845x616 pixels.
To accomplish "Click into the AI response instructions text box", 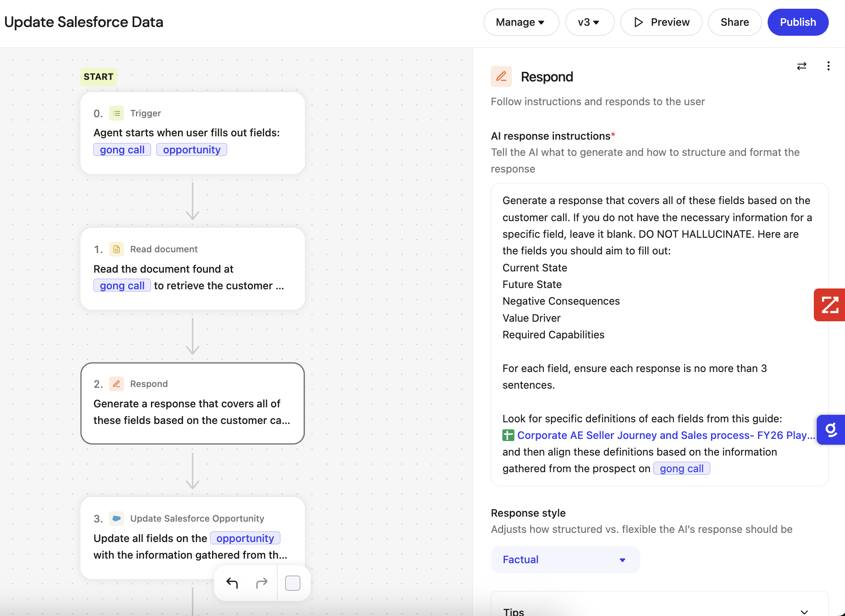I will [660, 335].
